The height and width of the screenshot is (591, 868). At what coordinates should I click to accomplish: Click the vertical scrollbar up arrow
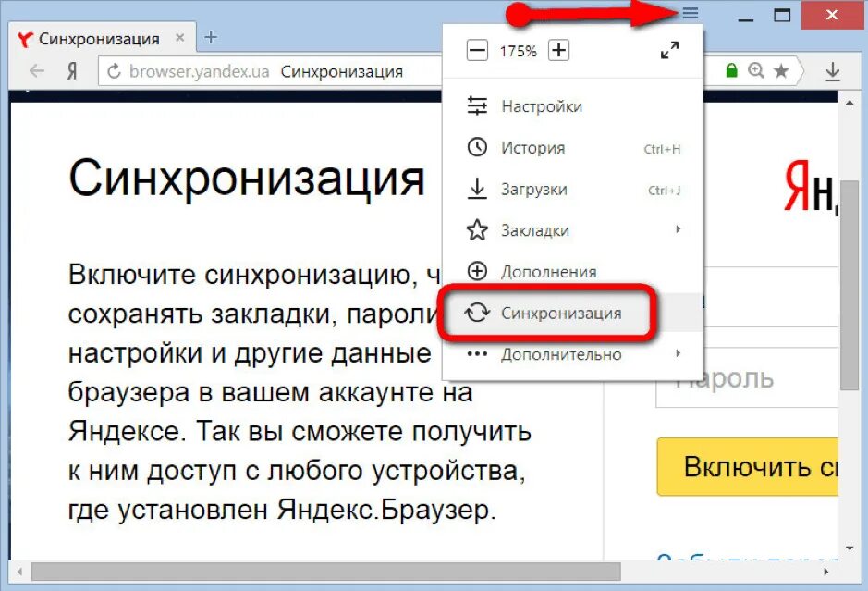pos(850,103)
